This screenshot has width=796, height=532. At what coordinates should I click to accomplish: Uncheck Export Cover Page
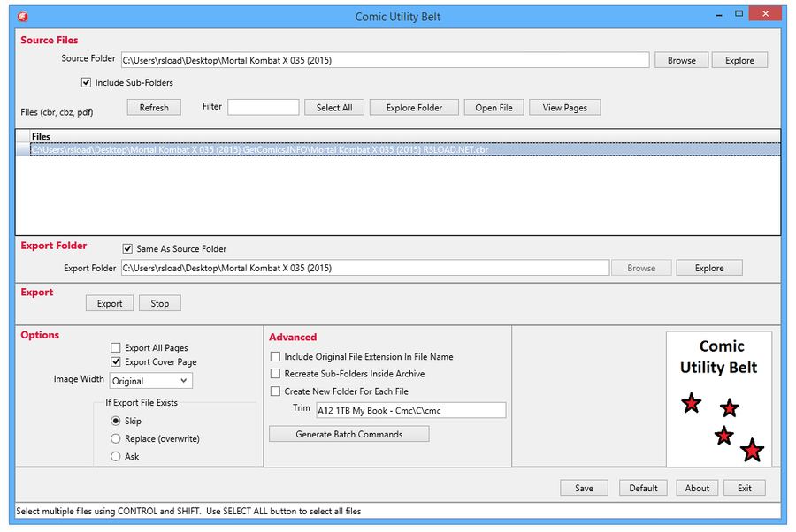[x=116, y=362]
